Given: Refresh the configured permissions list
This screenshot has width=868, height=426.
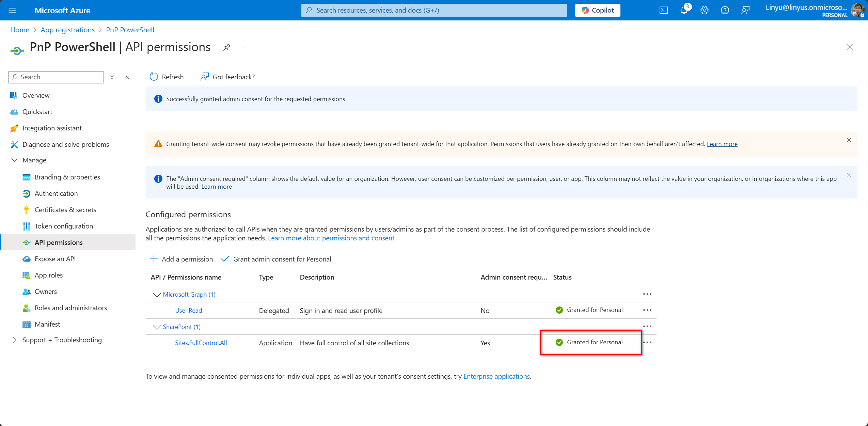Looking at the screenshot, I should coord(167,77).
